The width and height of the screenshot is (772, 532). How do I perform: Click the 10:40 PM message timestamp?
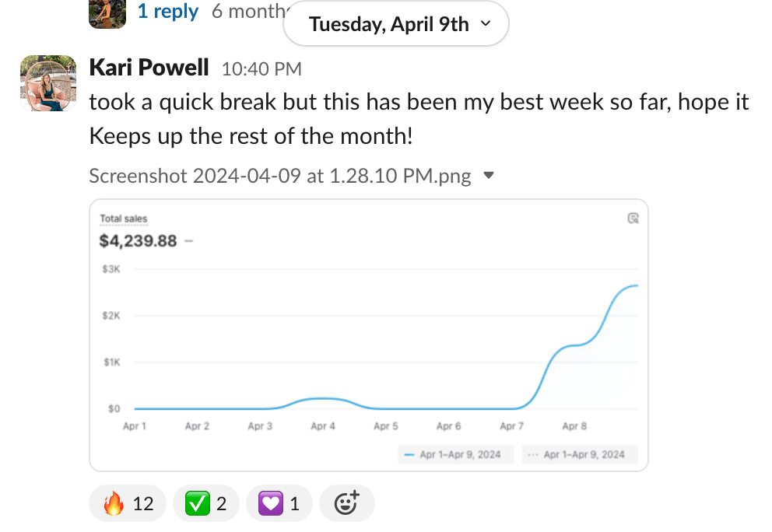[x=261, y=69]
